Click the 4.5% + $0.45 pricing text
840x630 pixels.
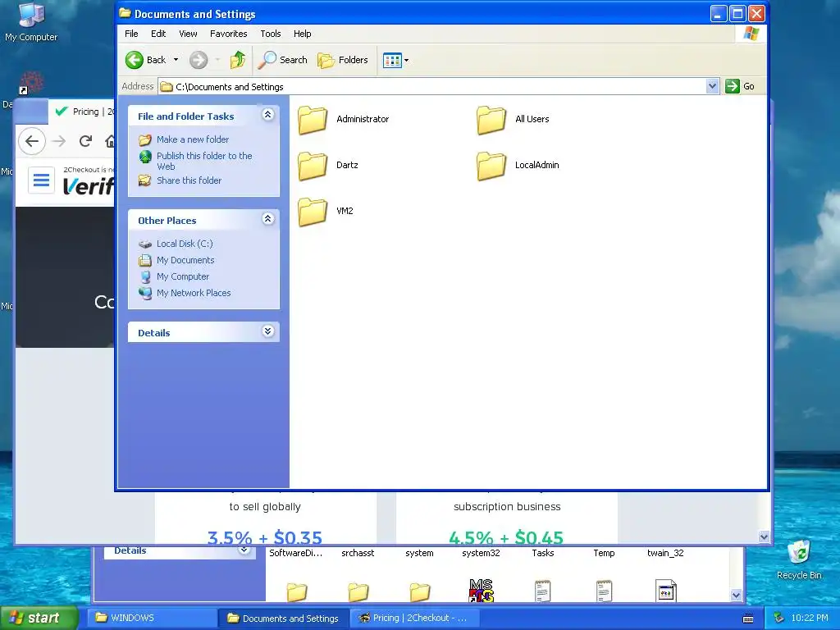[x=506, y=537]
